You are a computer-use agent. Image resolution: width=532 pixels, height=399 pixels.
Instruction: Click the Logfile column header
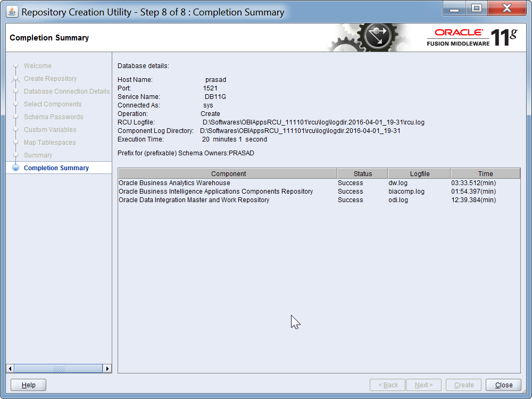[x=419, y=174]
